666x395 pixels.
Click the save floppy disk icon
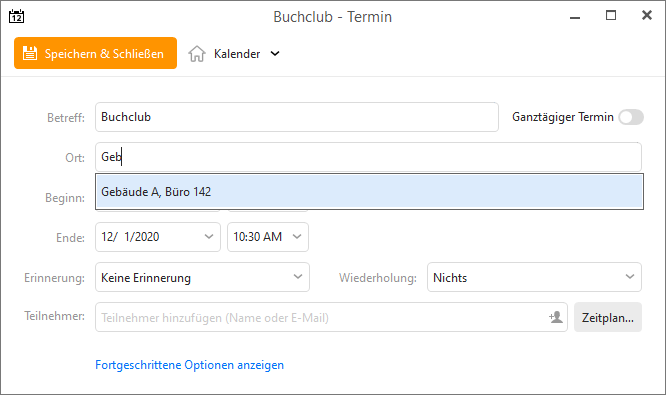tap(30, 53)
